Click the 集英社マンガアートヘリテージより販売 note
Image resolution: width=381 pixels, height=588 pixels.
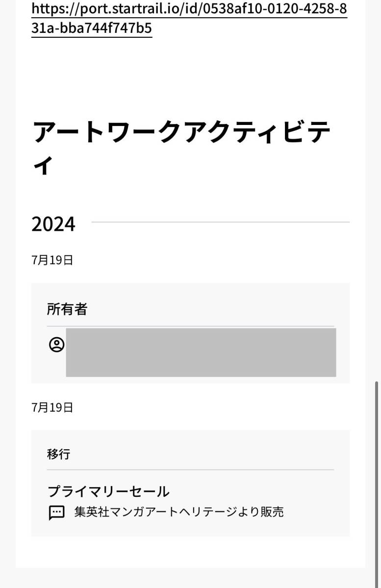pos(179,513)
